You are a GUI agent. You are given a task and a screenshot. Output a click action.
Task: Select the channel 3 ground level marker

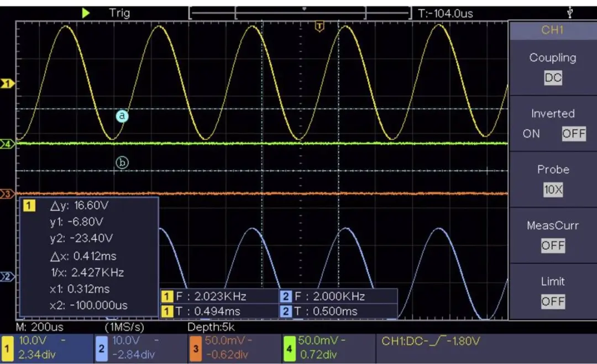click(x=7, y=194)
